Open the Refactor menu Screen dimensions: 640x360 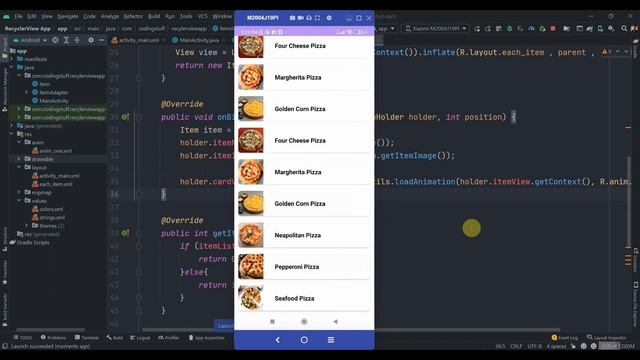tap(133, 16)
